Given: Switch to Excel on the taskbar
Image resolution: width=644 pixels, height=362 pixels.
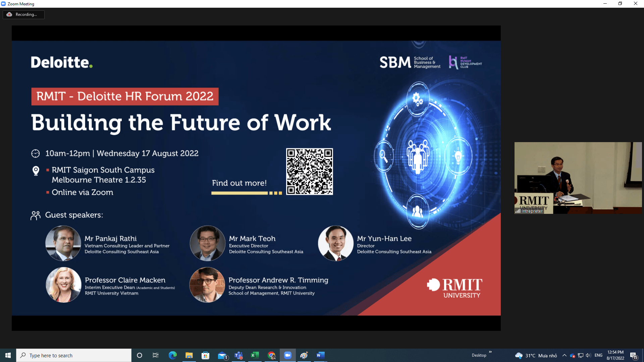Looking at the screenshot, I should pyautogui.click(x=255, y=355).
